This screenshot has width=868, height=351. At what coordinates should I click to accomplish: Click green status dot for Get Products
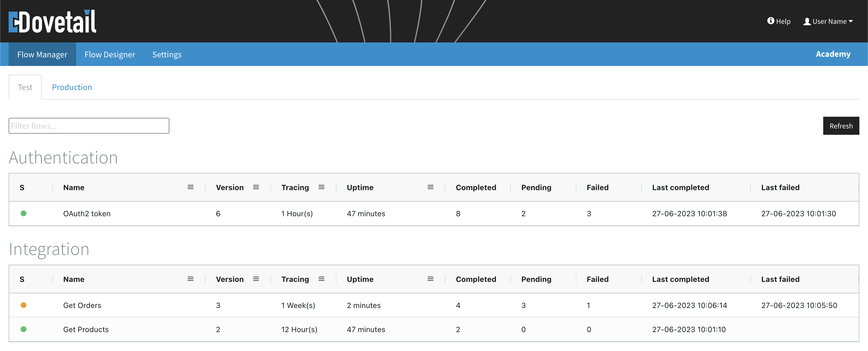[24, 329]
